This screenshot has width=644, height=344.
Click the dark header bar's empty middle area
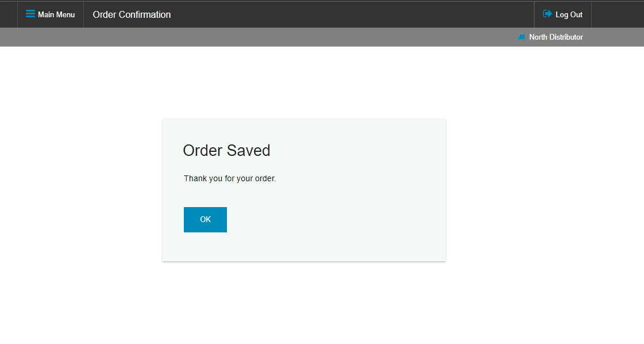[349, 14]
